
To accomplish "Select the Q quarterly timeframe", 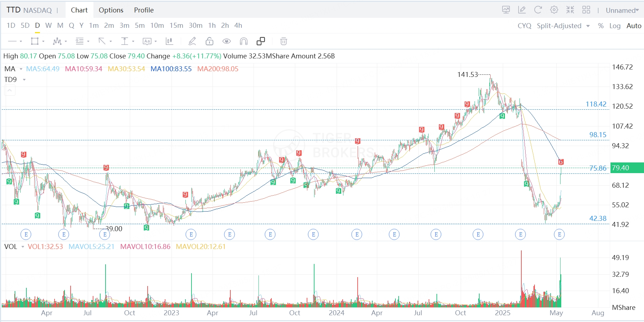I will click(72, 25).
